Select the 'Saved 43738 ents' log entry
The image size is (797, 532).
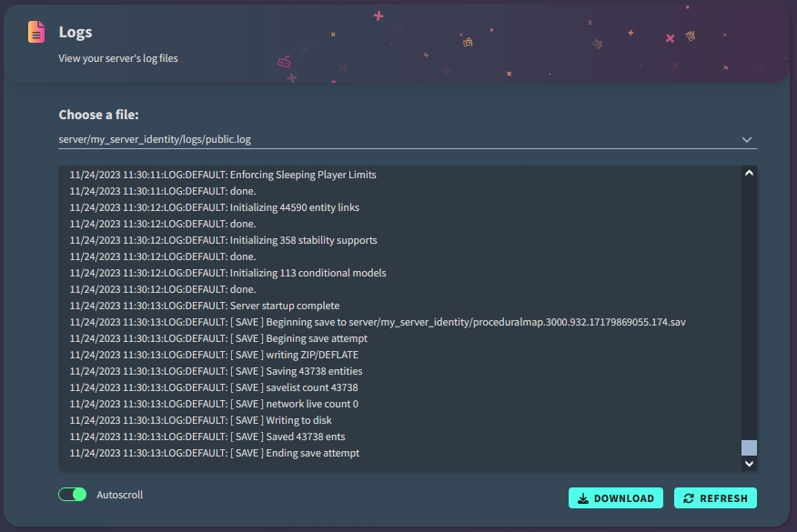(213, 437)
